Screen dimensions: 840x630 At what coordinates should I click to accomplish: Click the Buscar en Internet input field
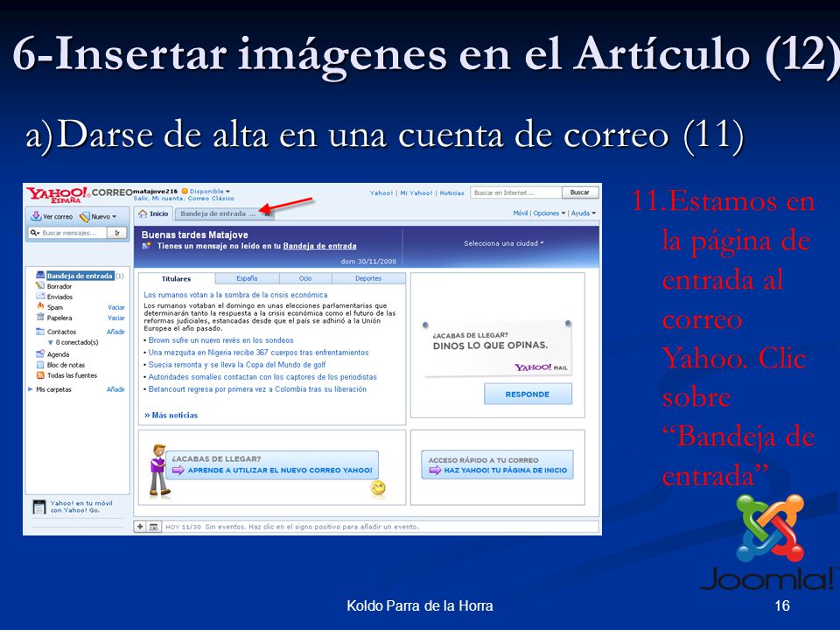[516, 192]
